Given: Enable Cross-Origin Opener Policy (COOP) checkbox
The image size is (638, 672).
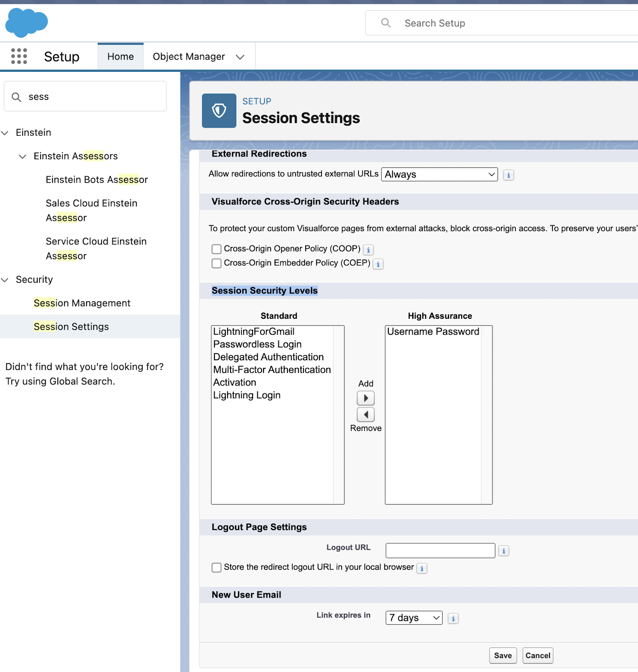Looking at the screenshot, I should click(217, 249).
